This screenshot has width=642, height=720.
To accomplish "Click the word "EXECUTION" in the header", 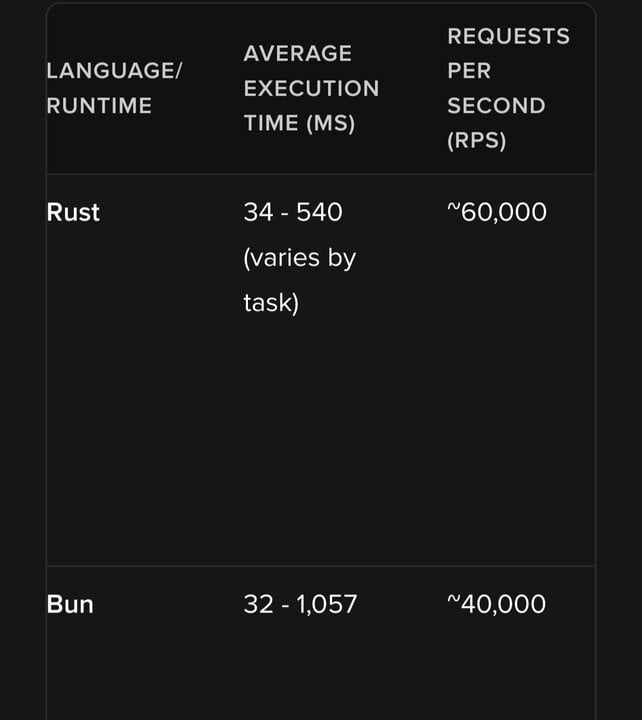I will 311,89.
